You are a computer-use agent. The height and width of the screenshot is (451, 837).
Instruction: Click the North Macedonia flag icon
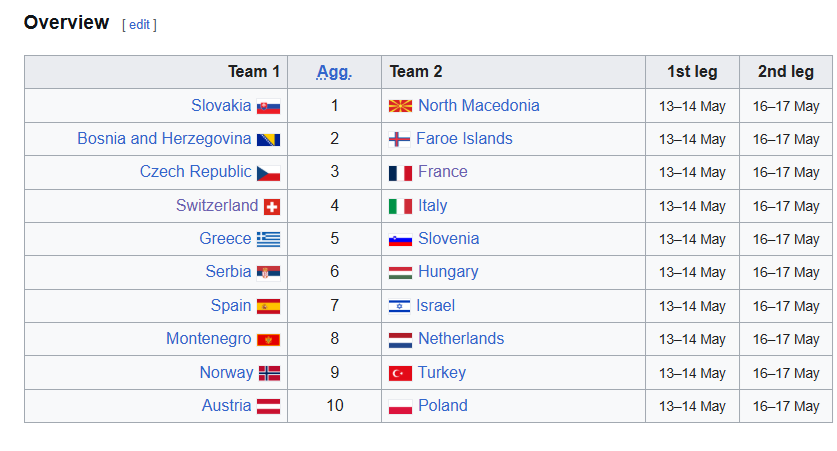[x=400, y=106]
